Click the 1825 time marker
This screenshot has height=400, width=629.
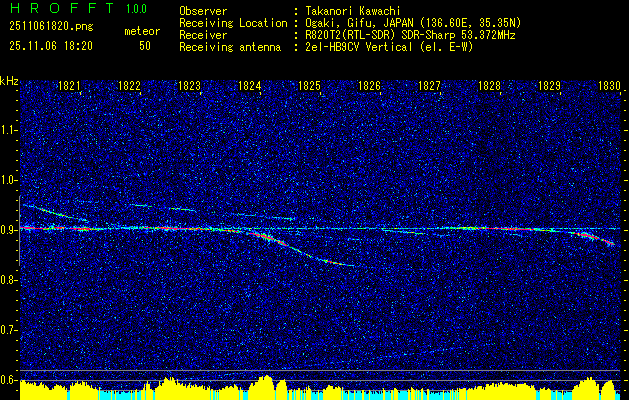[309, 85]
